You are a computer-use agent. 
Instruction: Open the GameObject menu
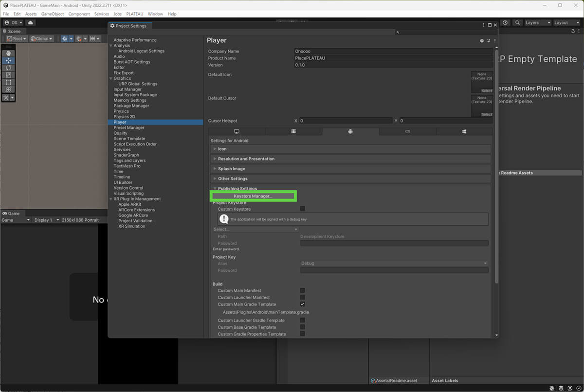(x=53, y=14)
